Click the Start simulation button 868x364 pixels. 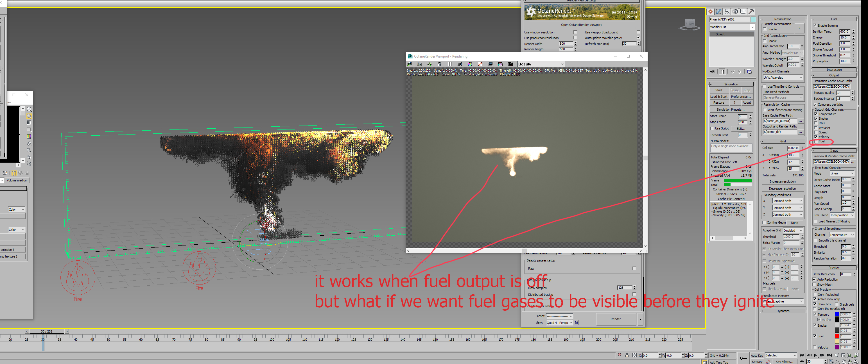pyautogui.click(x=718, y=90)
